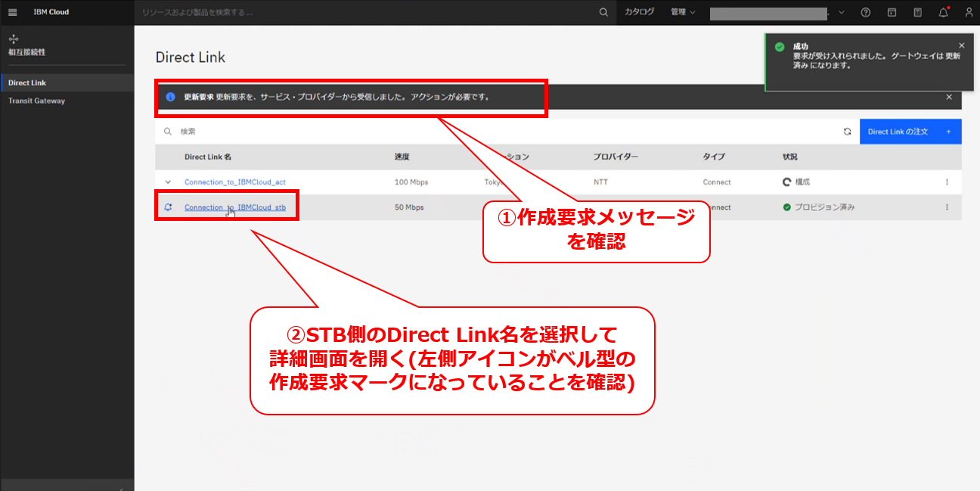Expand the account selector dropdown arrow
980x491 pixels.
pyautogui.click(x=842, y=13)
